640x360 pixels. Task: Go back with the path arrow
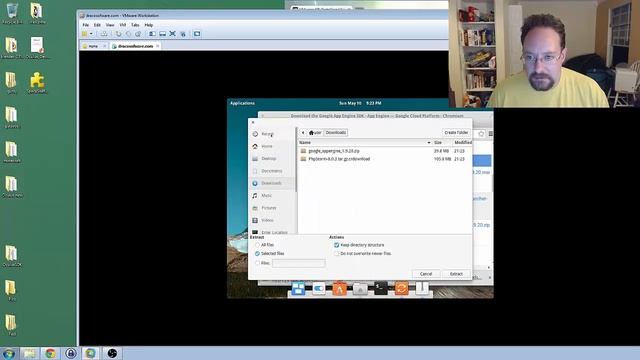[x=303, y=133]
